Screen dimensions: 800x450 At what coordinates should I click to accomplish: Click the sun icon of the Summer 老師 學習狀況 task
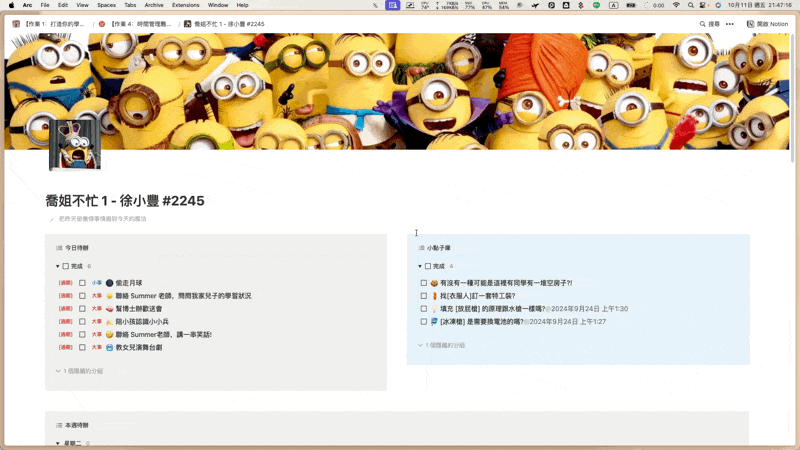109,296
